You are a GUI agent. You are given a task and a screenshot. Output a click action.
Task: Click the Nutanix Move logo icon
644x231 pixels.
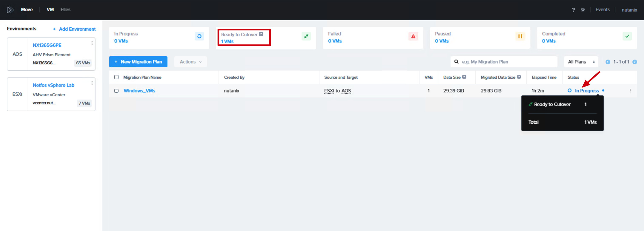pos(10,10)
